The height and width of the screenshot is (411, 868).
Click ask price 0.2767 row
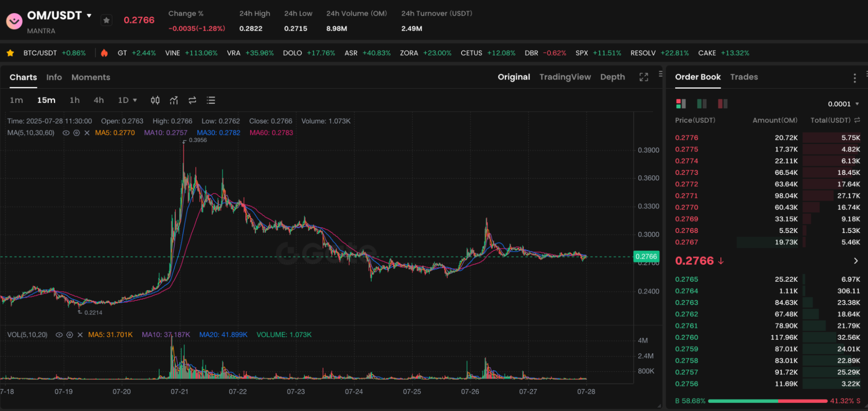coord(768,242)
